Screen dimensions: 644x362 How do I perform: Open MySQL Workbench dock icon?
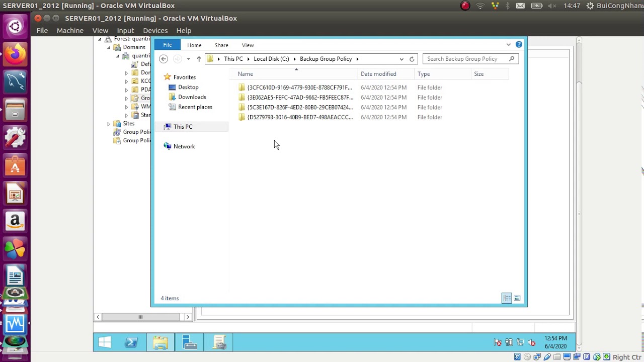[x=15, y=81]
